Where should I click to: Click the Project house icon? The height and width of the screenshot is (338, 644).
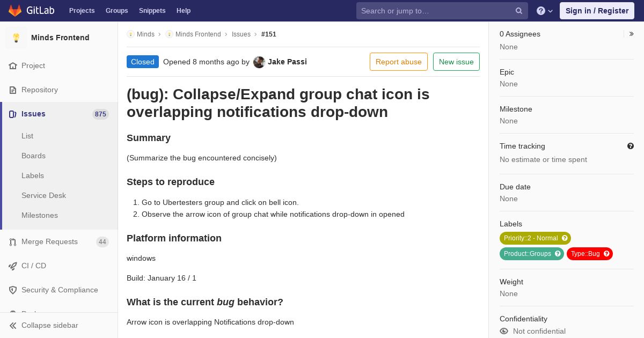(13, 65)
